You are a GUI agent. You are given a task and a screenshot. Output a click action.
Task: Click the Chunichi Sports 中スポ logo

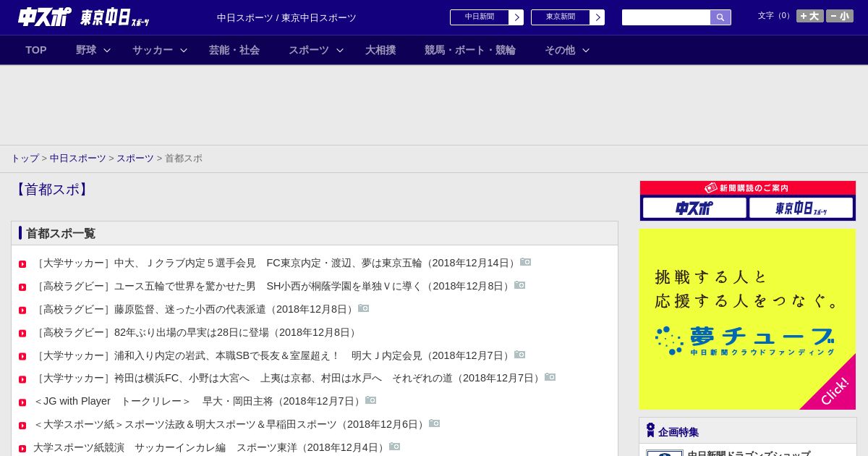[44, 17]
